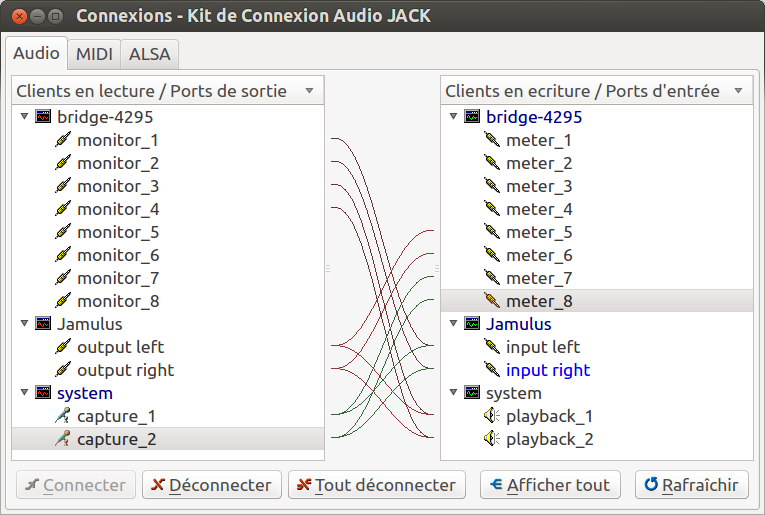Select the playback_2 input port
Image resolution: width=765 pixels, height=515 pixels.
[549, 439]
